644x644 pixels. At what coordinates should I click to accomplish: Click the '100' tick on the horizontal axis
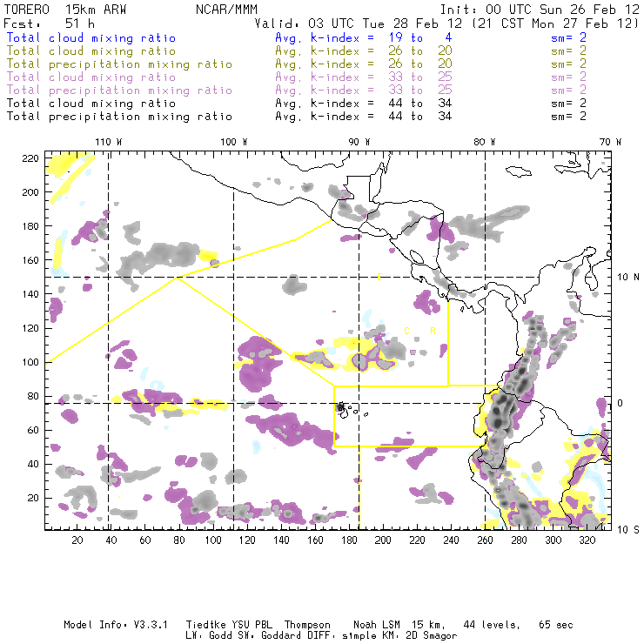pyautogui.click(x=213, y=540)
